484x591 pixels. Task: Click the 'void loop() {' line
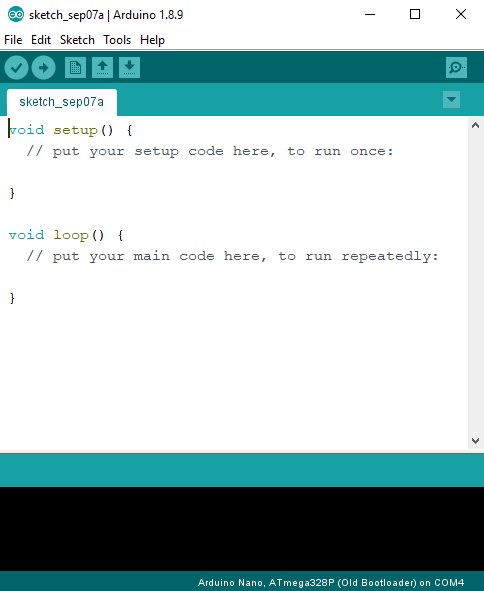(66, 235)
